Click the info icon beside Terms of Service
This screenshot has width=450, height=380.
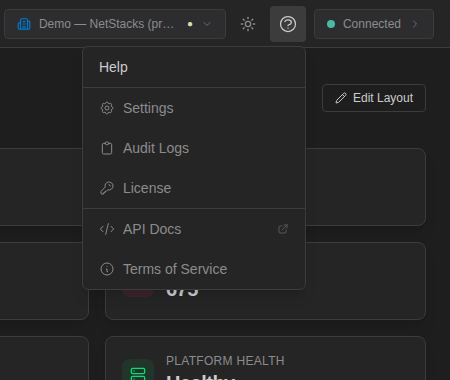107,269
